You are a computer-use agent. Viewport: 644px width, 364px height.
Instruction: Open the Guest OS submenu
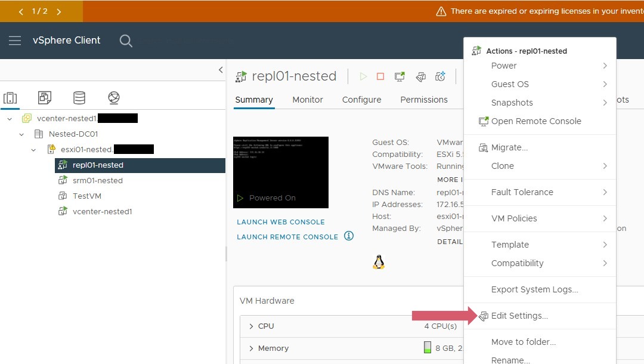tap(540, 84)
